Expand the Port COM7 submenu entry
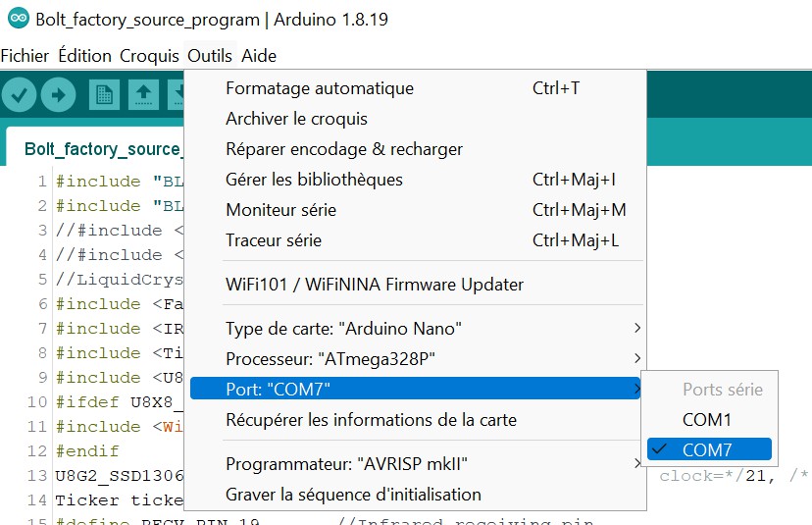Image resolution: width=812 pixels, height=525 pixels. point(416,389)
